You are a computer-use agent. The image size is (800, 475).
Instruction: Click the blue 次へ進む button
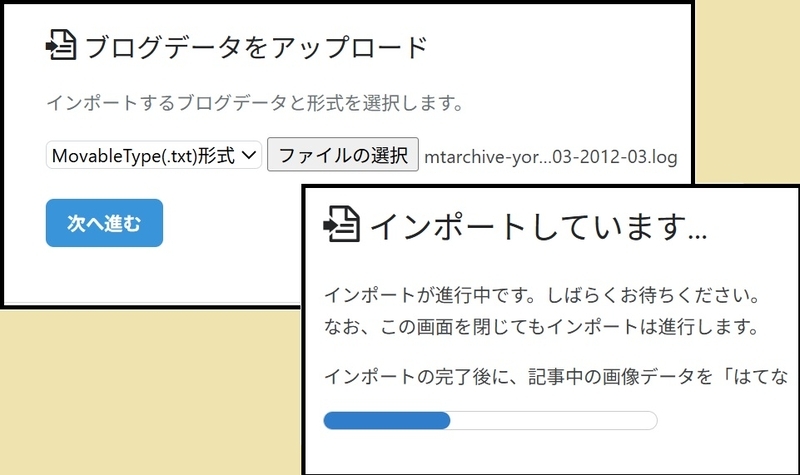pyautogui.click(x=104, y=223)
